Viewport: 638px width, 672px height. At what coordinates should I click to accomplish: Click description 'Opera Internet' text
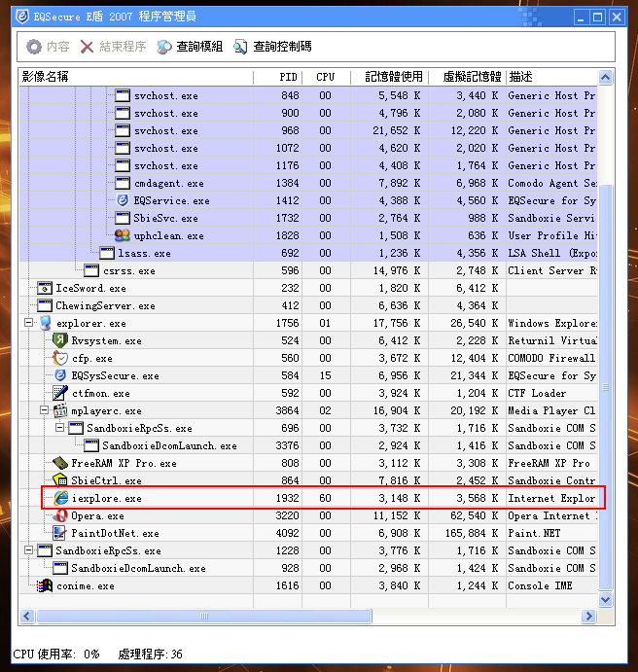[x=549, y=515]
